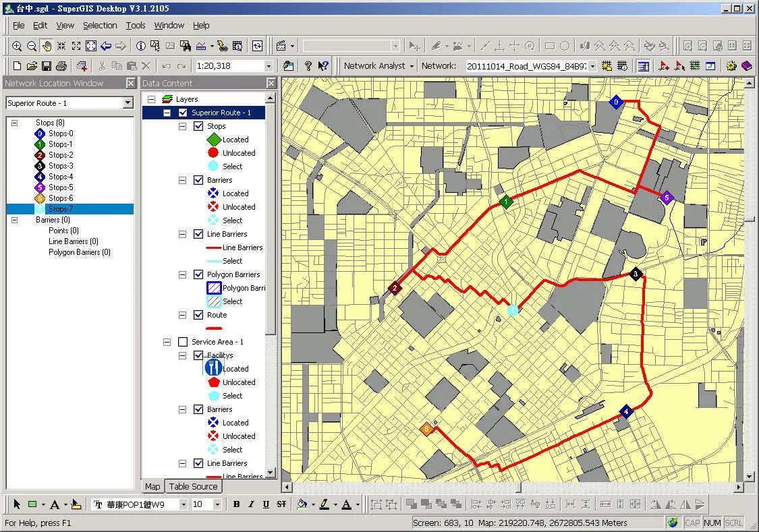
Task: Select Stops-6 in the location list
Action: click(61, 198)
